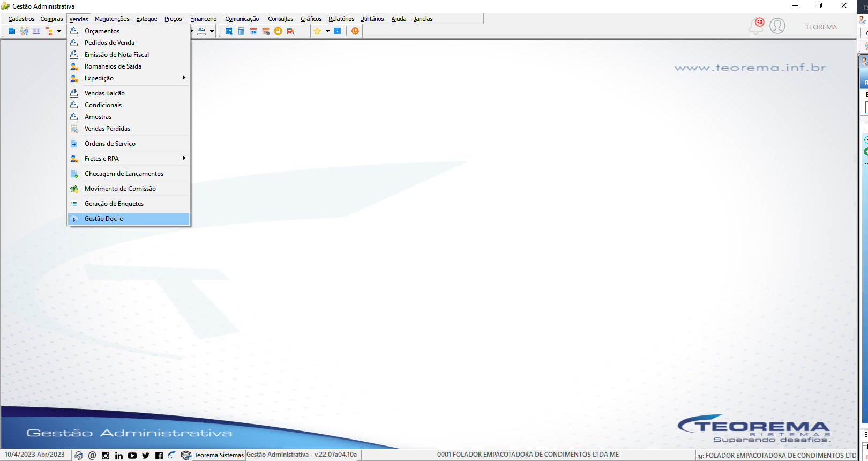868x461 pixels.
Task: Select Romaneios de Saída entry
Action: coord(129,66)
